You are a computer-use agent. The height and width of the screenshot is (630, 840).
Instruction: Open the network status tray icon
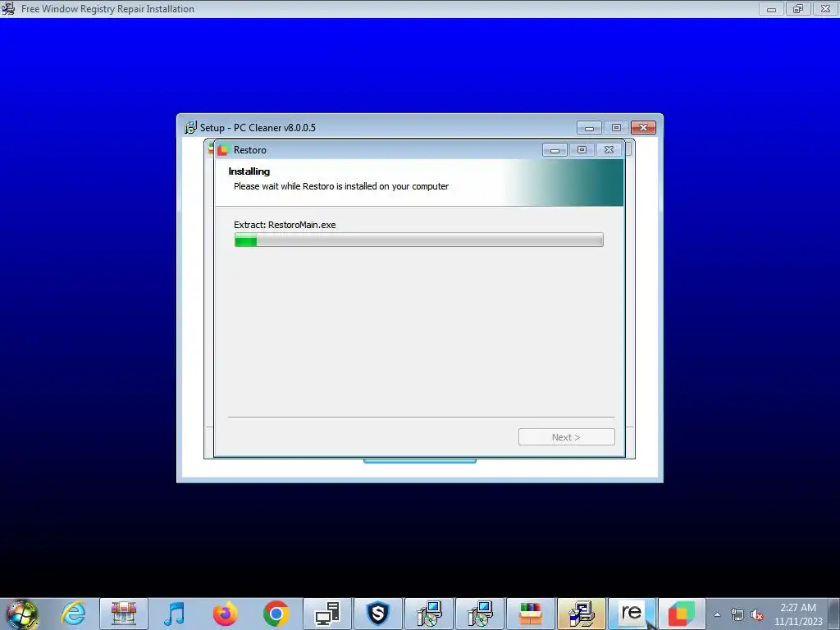pos(737,614)
